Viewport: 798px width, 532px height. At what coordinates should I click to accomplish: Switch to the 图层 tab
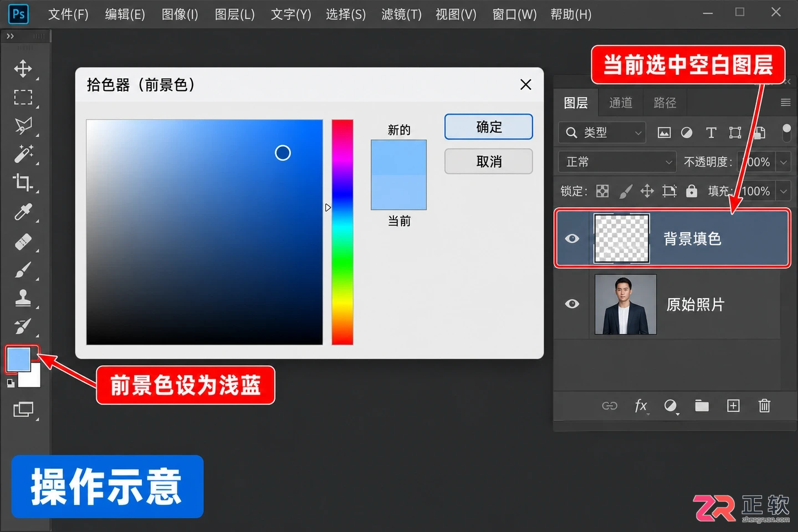pos(576,103)
